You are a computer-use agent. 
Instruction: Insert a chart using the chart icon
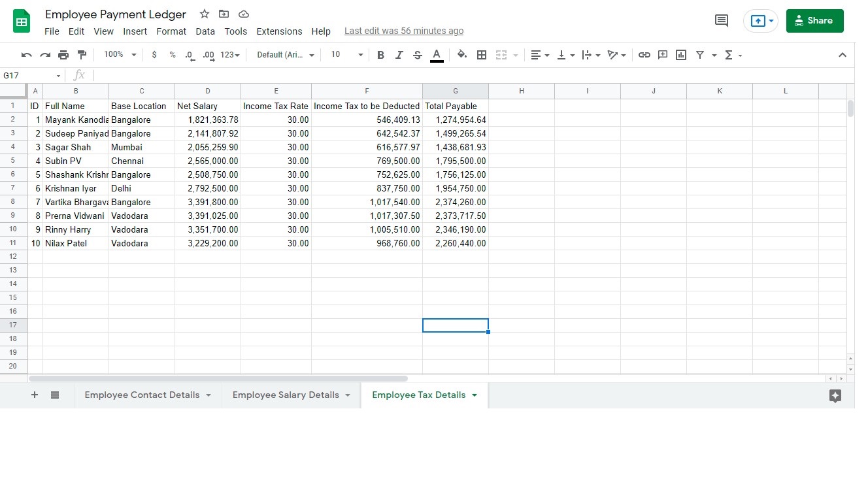point(681,55)
